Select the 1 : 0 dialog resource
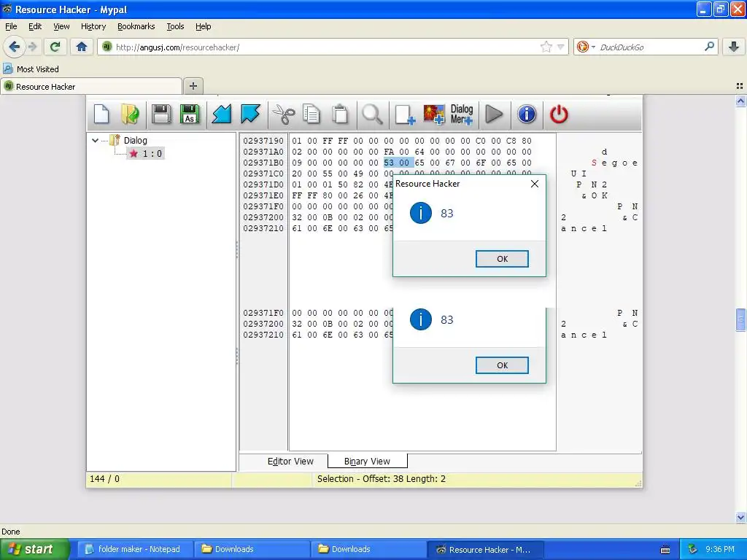The width and height of the screenshot is (747, 560). [146, 153]
